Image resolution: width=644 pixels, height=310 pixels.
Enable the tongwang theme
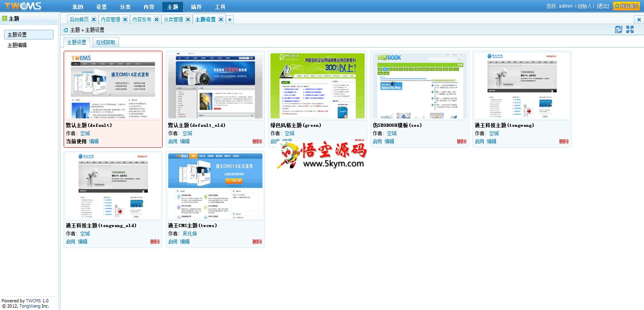click(479, 141)
